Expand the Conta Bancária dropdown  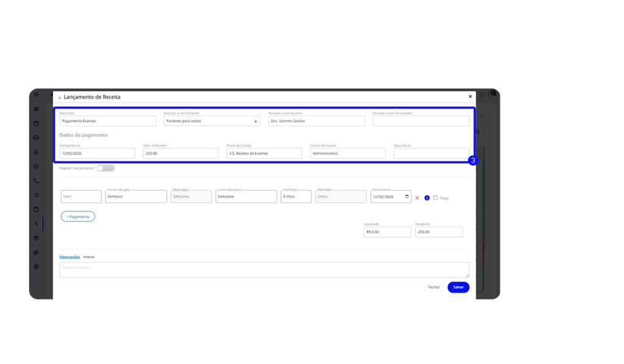pyautogui.click(x=246, y=197)
